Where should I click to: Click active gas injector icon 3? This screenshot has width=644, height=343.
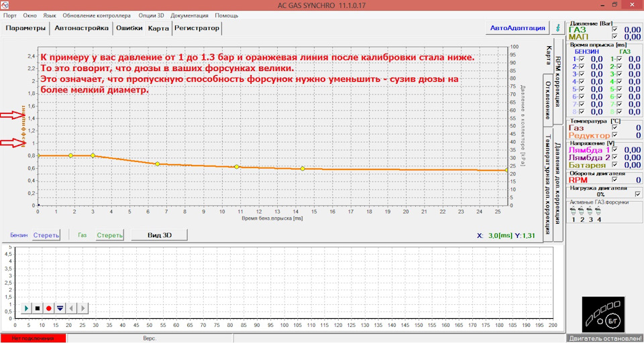[590, 211]
